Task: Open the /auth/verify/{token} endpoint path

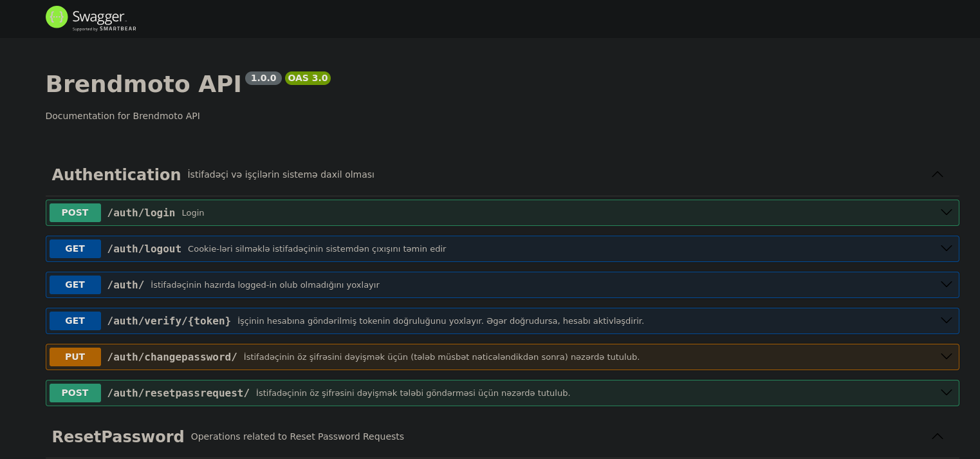Action: (169, 321)
